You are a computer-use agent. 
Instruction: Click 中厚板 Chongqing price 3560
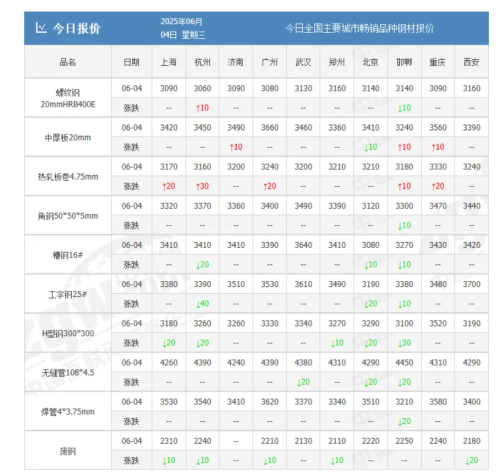pos(438,127)
